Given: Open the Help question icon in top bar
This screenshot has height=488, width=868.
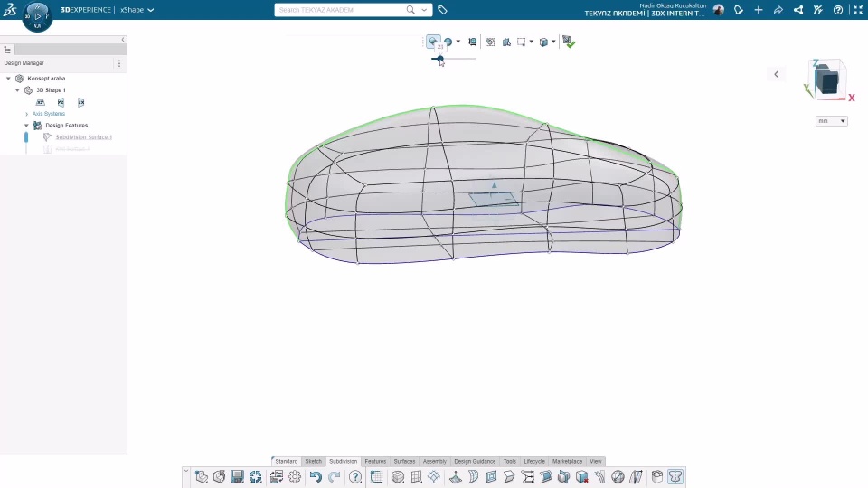Looking at the screenshot, I should click(x=838, y=10).
